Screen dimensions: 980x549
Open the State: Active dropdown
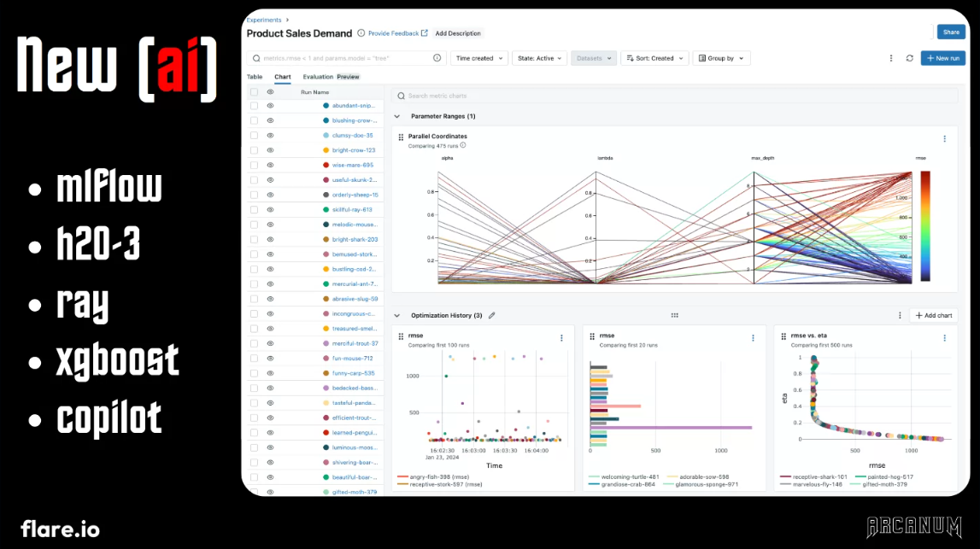(x=539, y=58)
